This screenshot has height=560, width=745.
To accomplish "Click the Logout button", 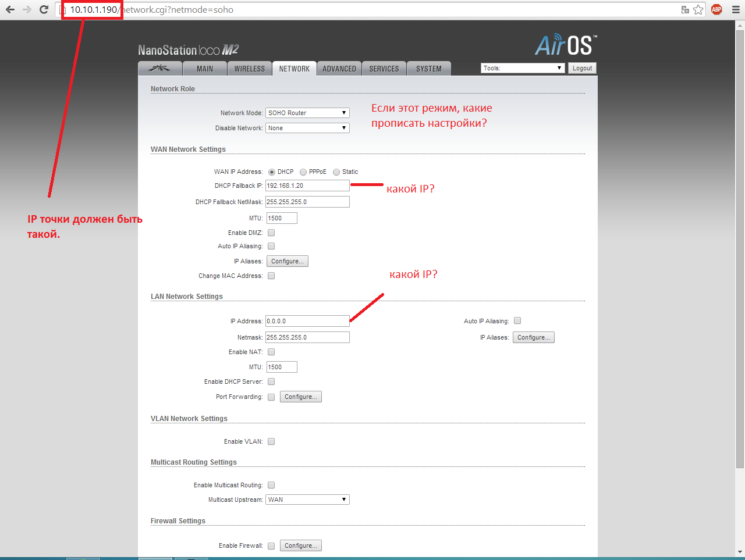I will (x=582, y=68).
